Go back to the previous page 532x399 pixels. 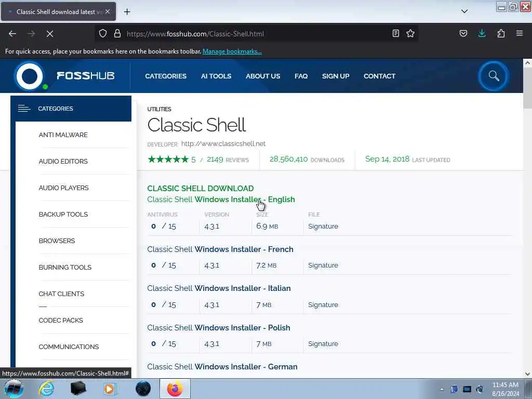tap(12, 34)
